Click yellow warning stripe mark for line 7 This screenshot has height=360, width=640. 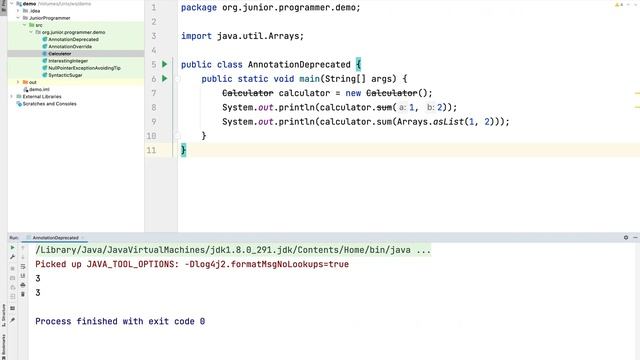click(637, 93)
